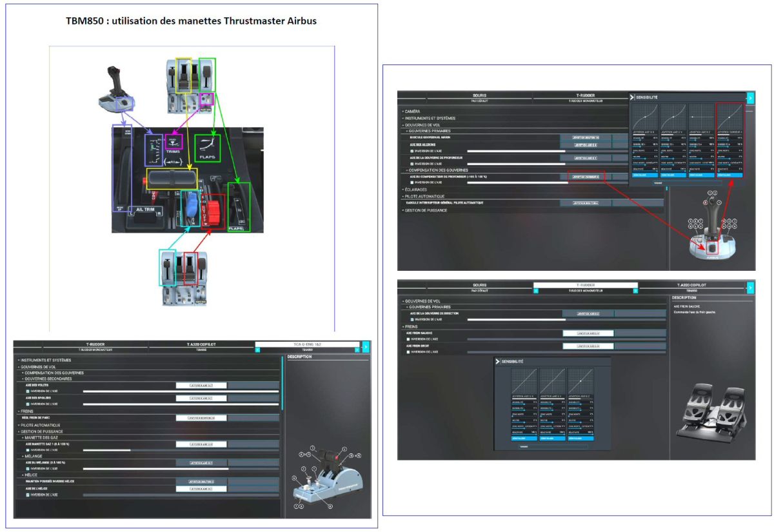Select T-RUDDER tab in throttle panel
This screenshot has width=774, height=532.
(95, 344)
